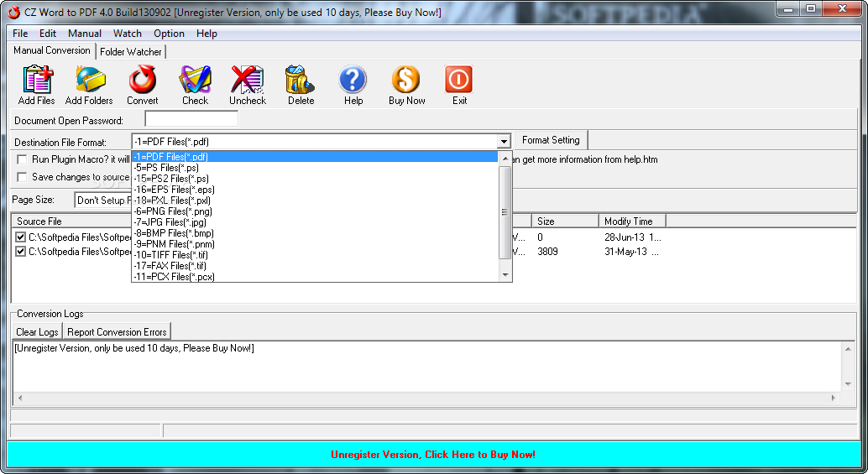The image size is (868, 474).
Task: Select -8=BMP Files(*.bmp) option
Action: coord(315,233)
